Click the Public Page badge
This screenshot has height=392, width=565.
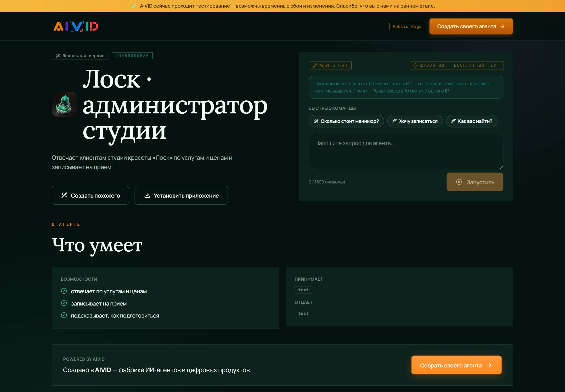(x=407, y=26)
